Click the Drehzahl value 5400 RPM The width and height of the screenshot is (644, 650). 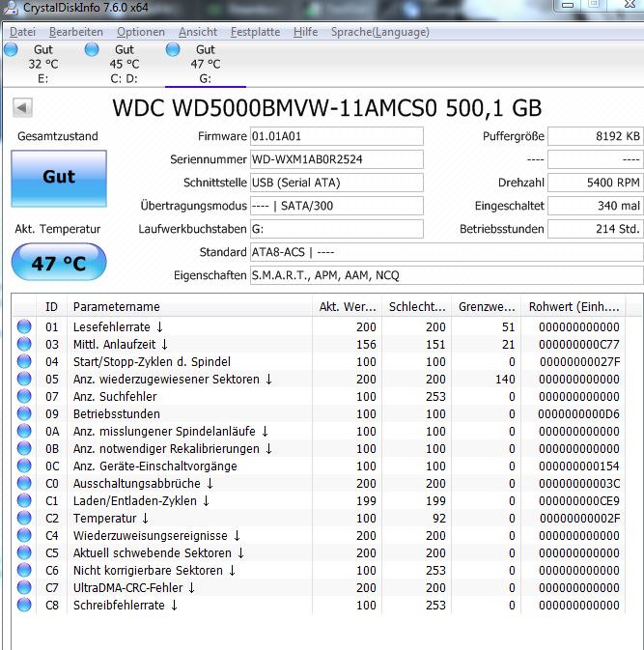596,183
